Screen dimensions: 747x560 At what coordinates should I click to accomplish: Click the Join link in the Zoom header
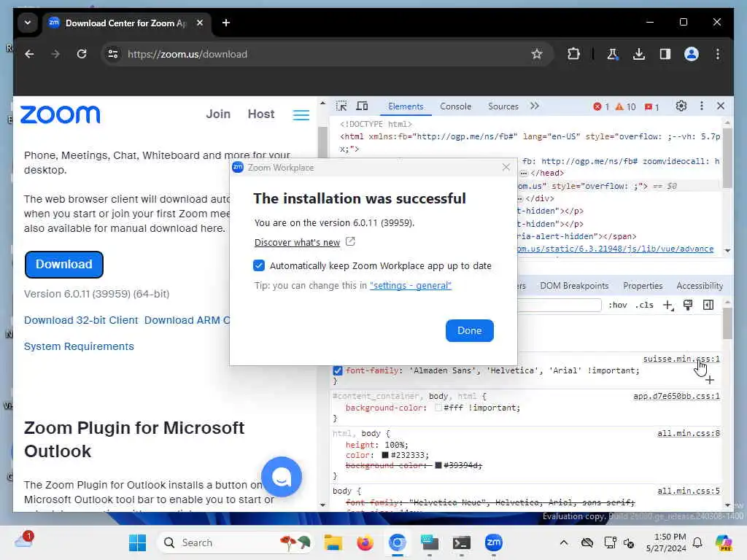click(x=217, y=114)
